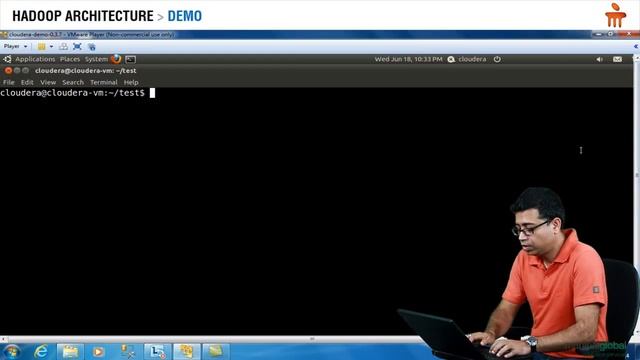640x360 pixels.
Task: Click the date and time in the panel
Action: 408,59
